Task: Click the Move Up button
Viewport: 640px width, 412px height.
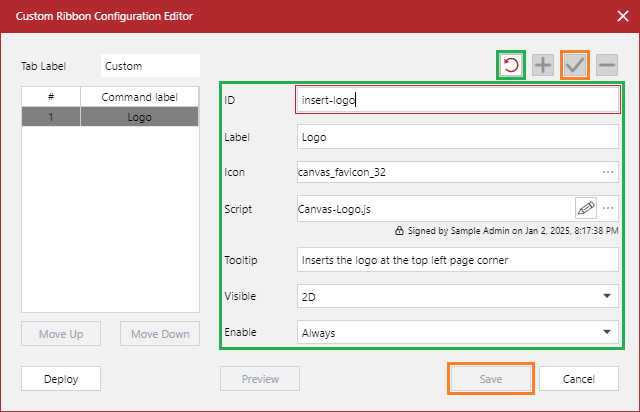Action: 61,334
